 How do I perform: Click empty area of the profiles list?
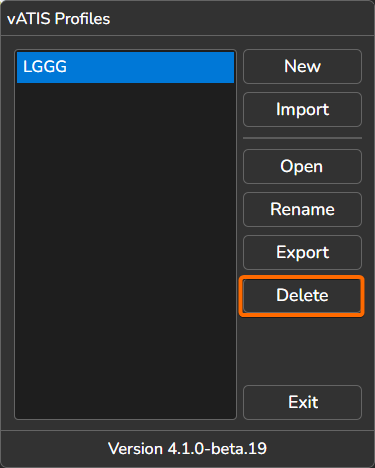(x=125, y=250)
